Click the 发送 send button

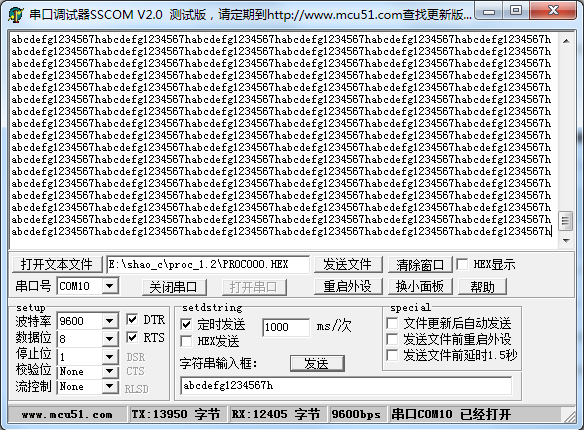point(317,363)
